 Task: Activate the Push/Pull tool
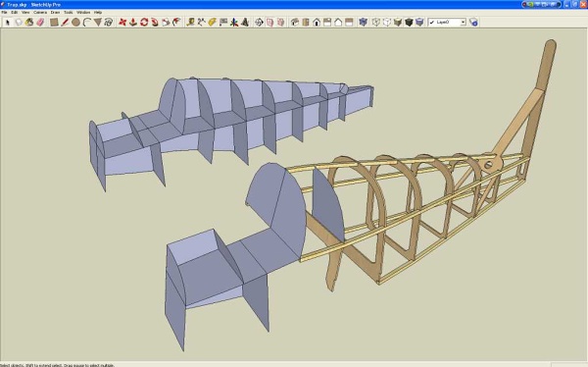tap(132, 23)
